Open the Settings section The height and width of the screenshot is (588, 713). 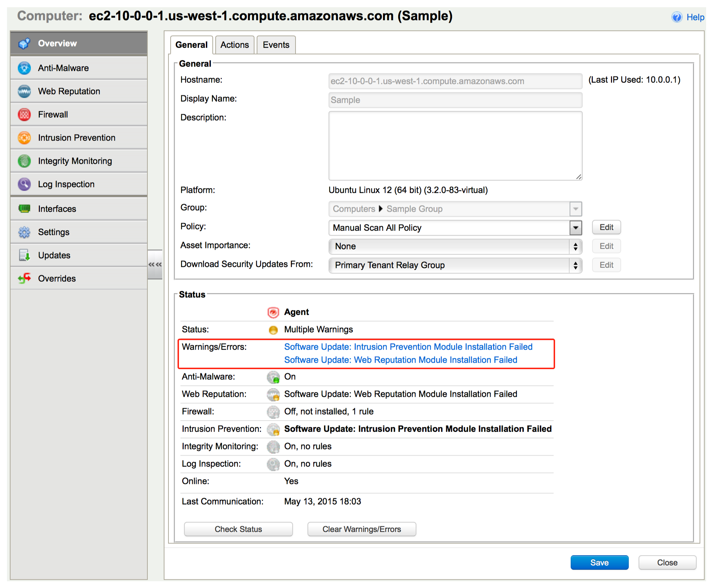pos(79,232)
